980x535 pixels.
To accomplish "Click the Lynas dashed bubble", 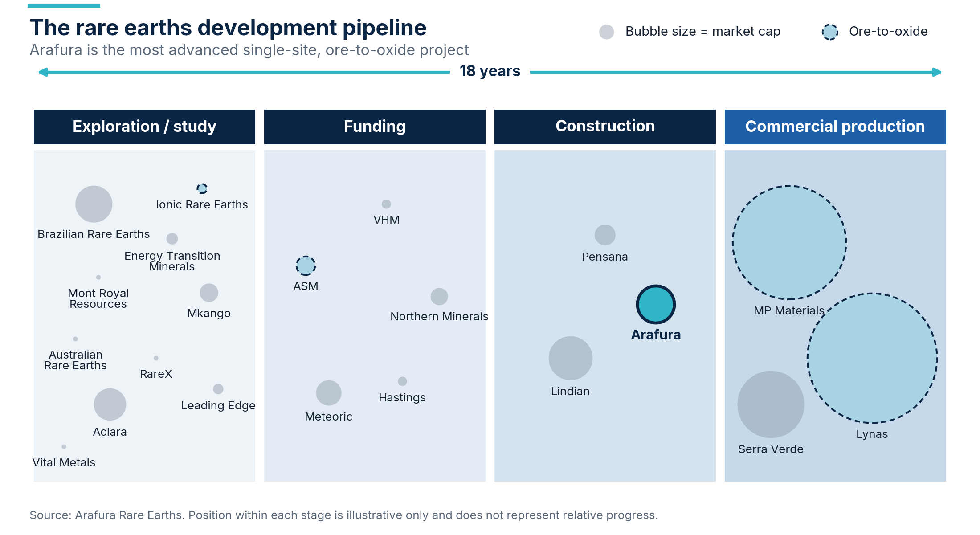I will pyautogui.click(x=872, y=358).
